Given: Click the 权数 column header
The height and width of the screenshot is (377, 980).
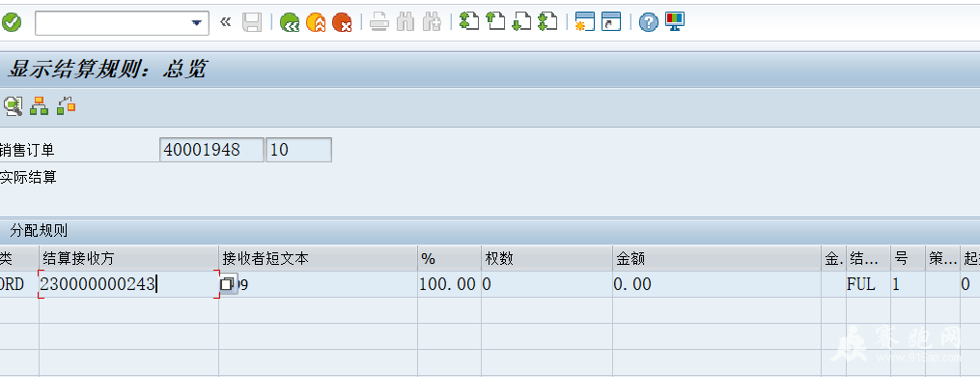Looking at the screenshot, I should (x=546, y=258).
